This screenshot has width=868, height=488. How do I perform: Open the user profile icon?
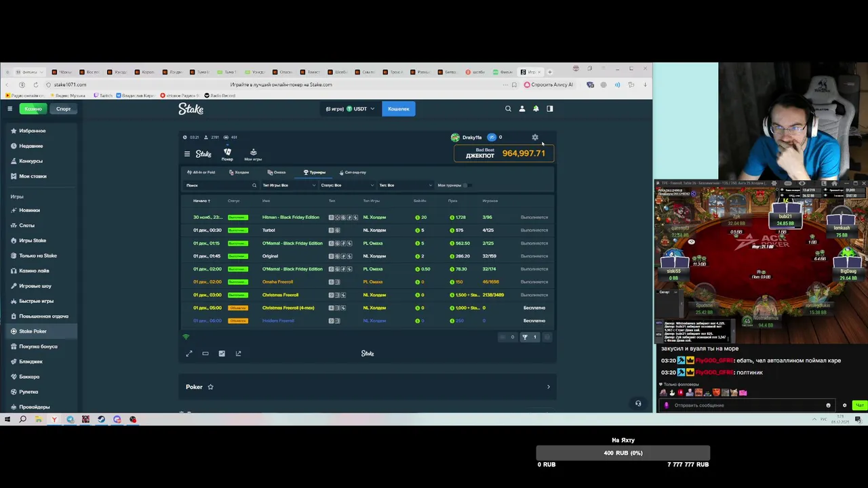(x=521, y=108)
